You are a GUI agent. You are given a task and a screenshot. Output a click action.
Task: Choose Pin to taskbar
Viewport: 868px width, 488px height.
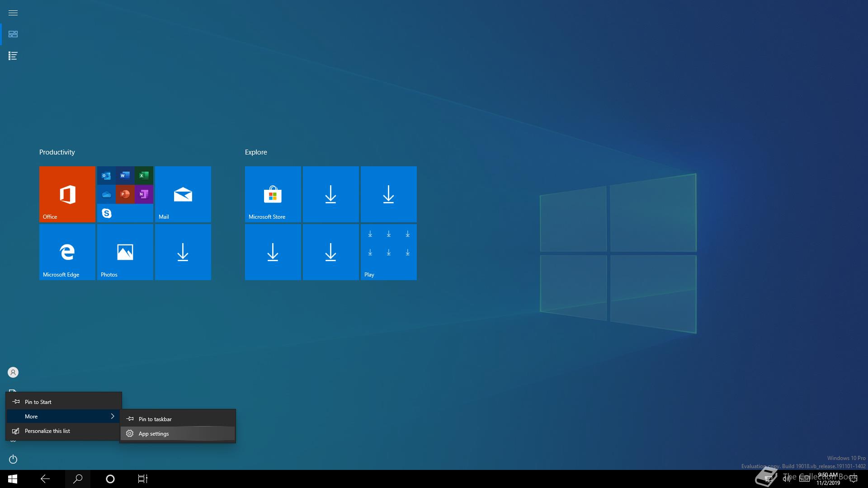coord(178,419)
